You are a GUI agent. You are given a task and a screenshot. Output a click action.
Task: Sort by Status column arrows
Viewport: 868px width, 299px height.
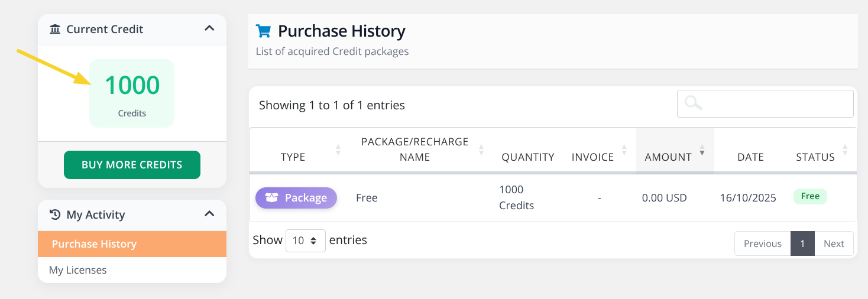[x=845, y=150]
